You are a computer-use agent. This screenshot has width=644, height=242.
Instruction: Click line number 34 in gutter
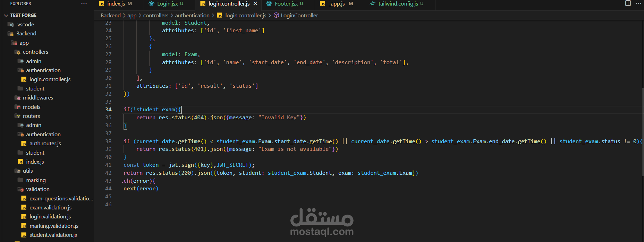click(x=108, y=110)
